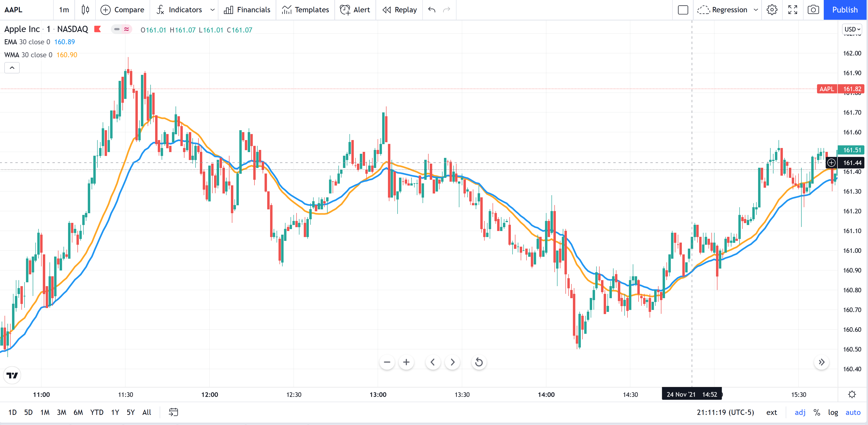Open chart settings gear
868x425 pixels.
(x=772, y=10)
